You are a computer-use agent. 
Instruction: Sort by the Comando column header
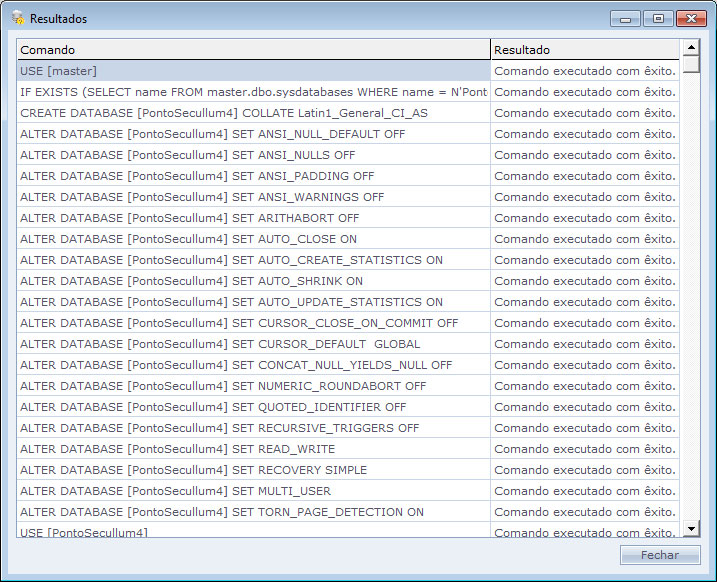(253, 49)
